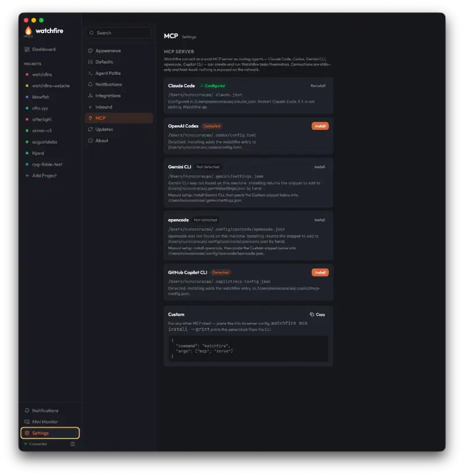The width and height of the screenshot is (464, 476).
Task: Select the Njord project
Action: click(50, 153)
